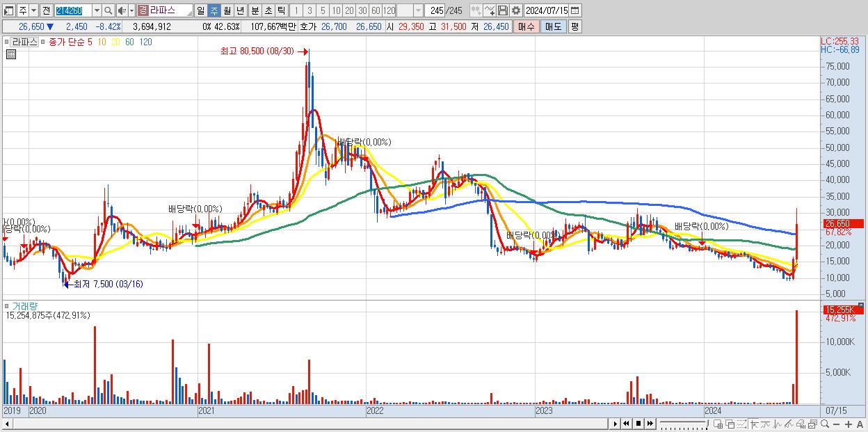Choose the 30 interval button
The width and height of the screenshot is (868, 432).
(x=362, y=10)
